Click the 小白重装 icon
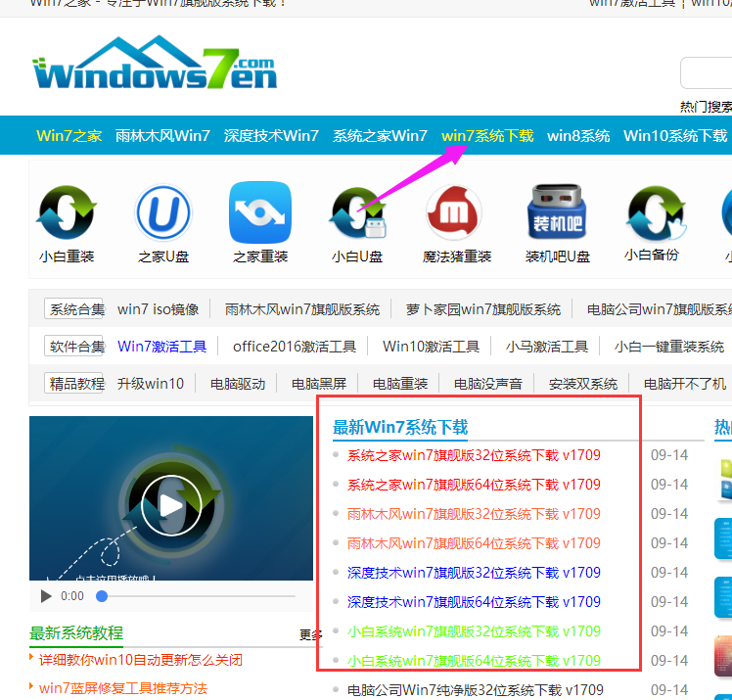The height and width of the screenshot is (700, 732). coord(67,213)
